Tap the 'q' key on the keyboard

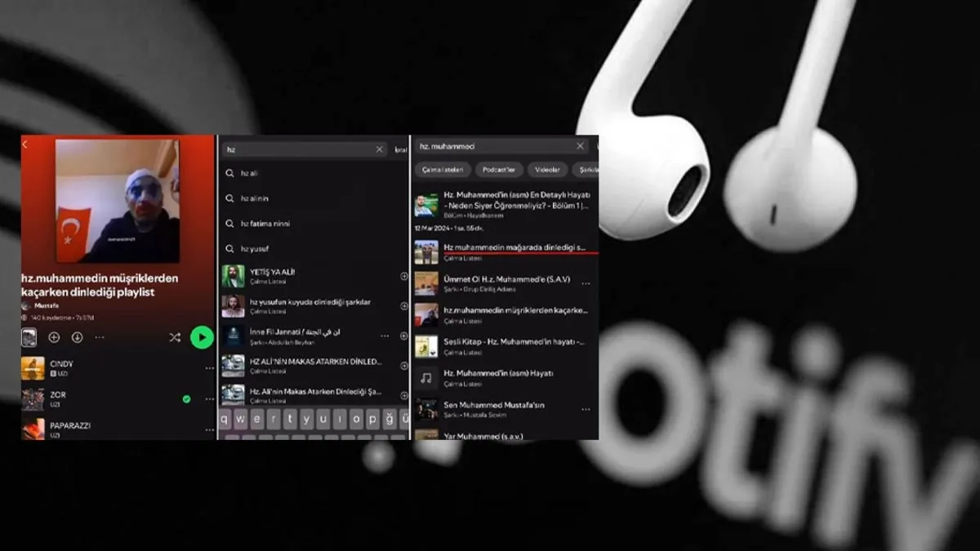click(x=224, y=420)
